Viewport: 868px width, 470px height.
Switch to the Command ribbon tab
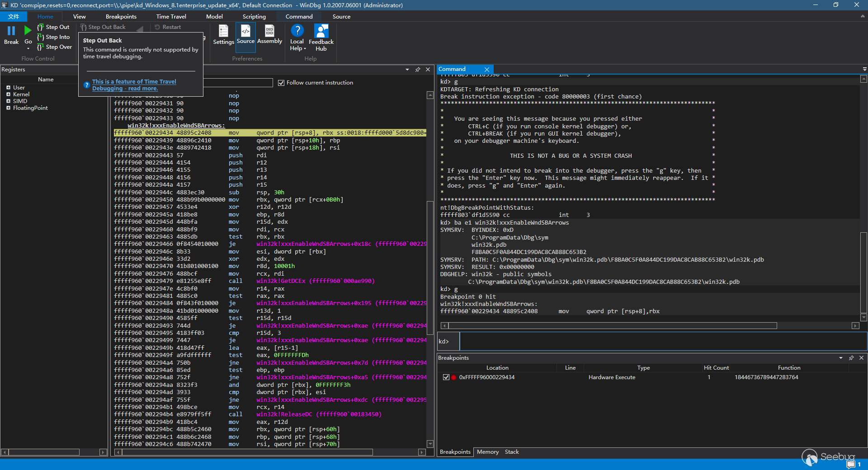tap(299, 17)
